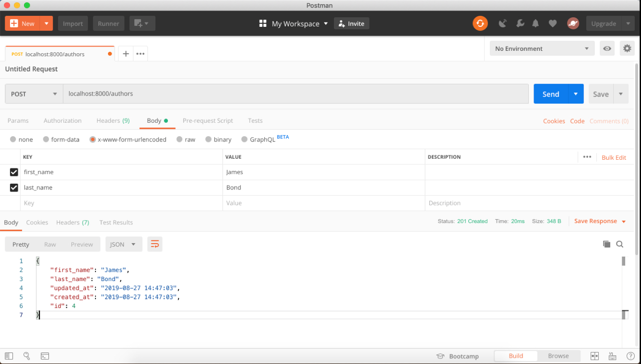Disable the last_name form parameter
This screenshot has width=641, height=364.
14,188
